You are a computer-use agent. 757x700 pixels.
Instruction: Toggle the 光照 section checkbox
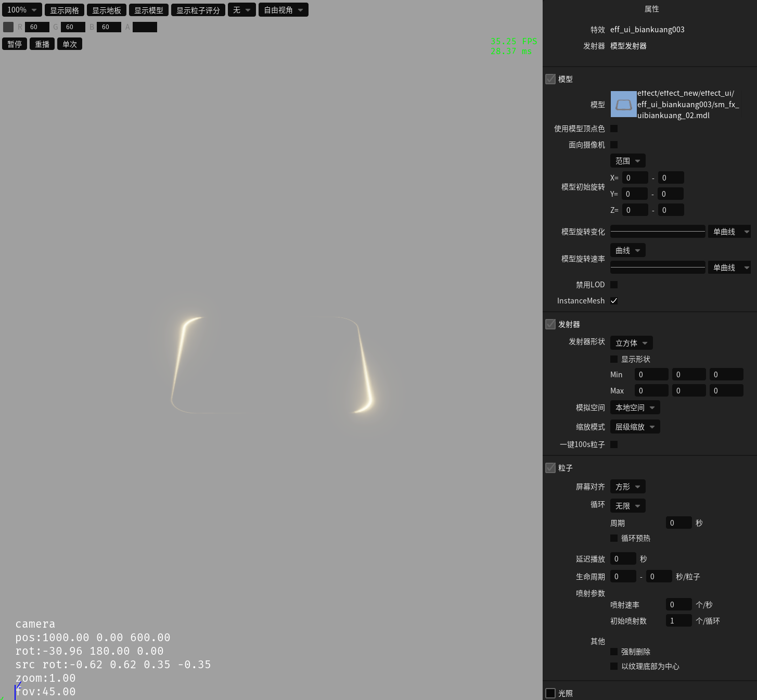click(x=550, y=693)
